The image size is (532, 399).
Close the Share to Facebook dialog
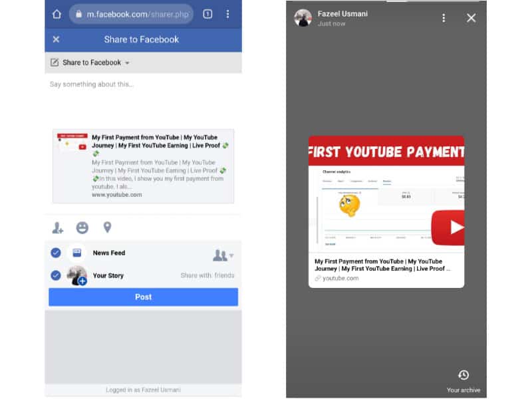point(56,39)
